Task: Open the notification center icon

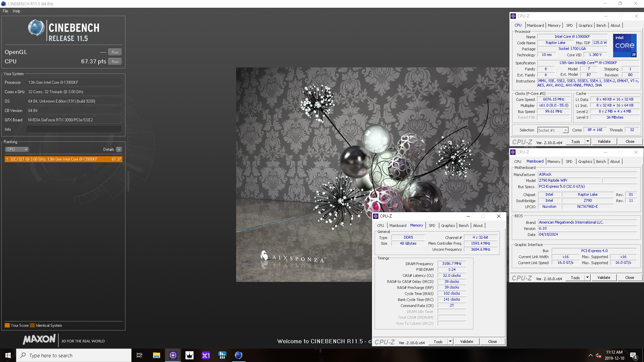Action: pyautogui.click(x=634, y=356)
